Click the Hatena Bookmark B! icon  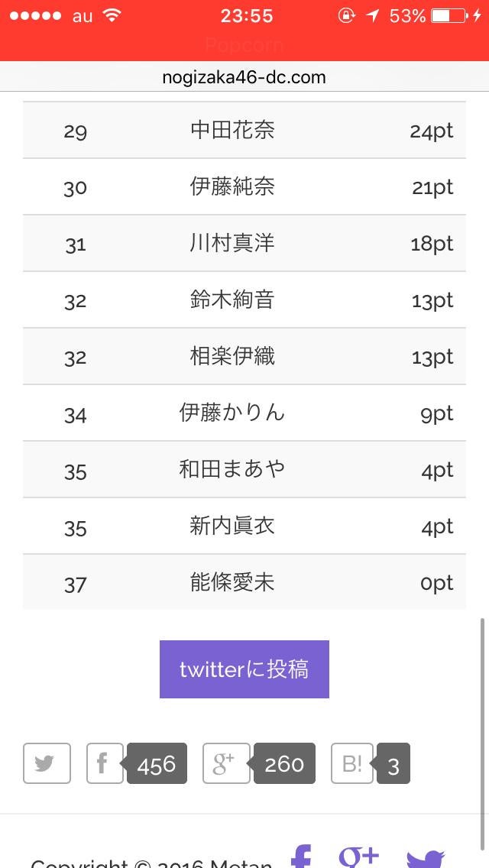[x=351, y=763]
